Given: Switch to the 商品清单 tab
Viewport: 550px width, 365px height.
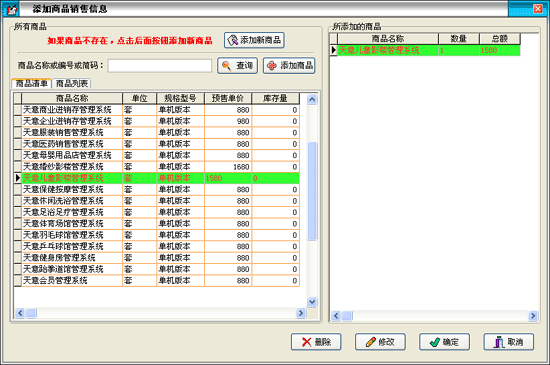Looking at the screenshot, I should click(32, 83).
